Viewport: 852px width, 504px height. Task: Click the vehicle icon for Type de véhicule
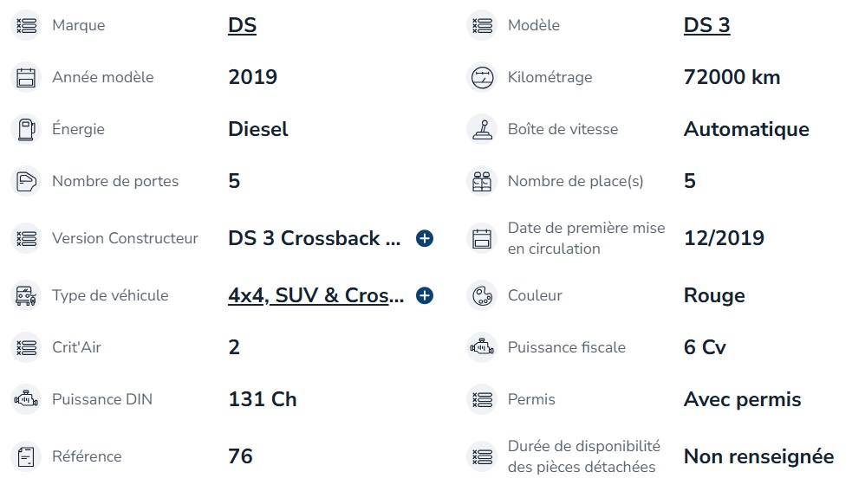pos(26,295)
